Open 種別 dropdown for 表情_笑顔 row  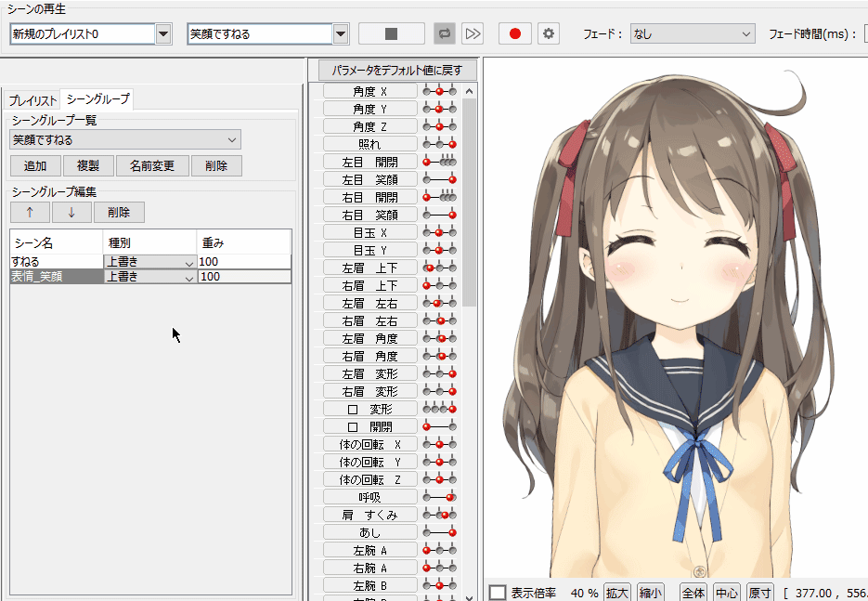click(x=150, y=277)
